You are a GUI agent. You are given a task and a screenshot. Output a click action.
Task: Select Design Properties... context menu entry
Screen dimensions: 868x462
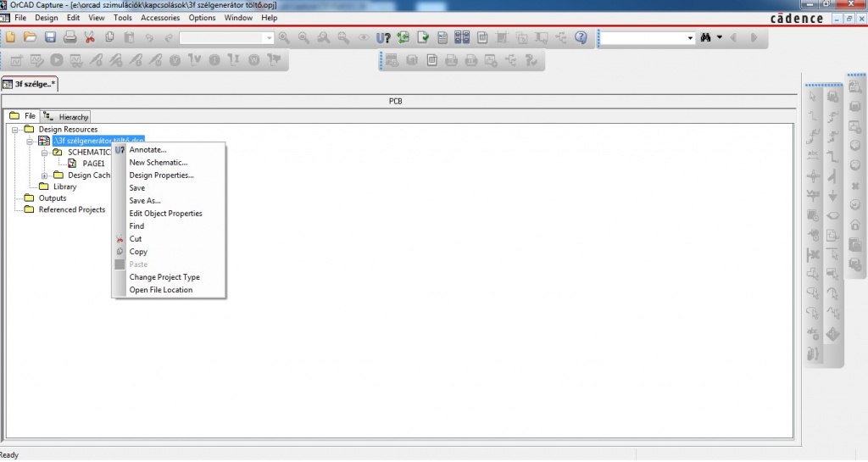click(x=169, y=175)
